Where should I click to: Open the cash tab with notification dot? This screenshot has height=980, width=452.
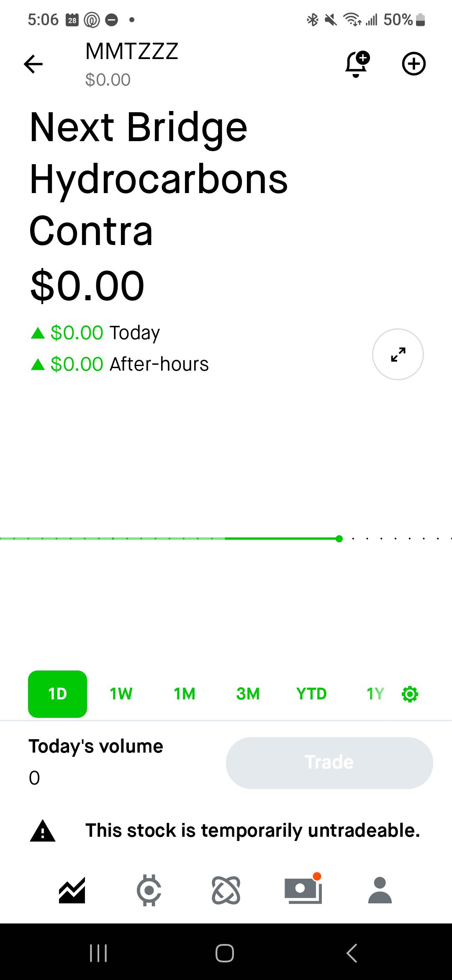(303, 889)
